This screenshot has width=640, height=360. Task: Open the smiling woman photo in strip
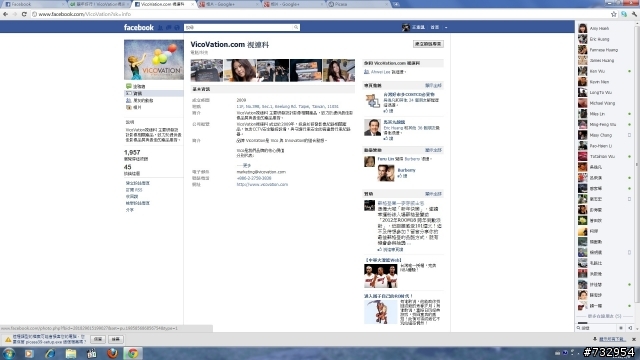coord(240,70)
